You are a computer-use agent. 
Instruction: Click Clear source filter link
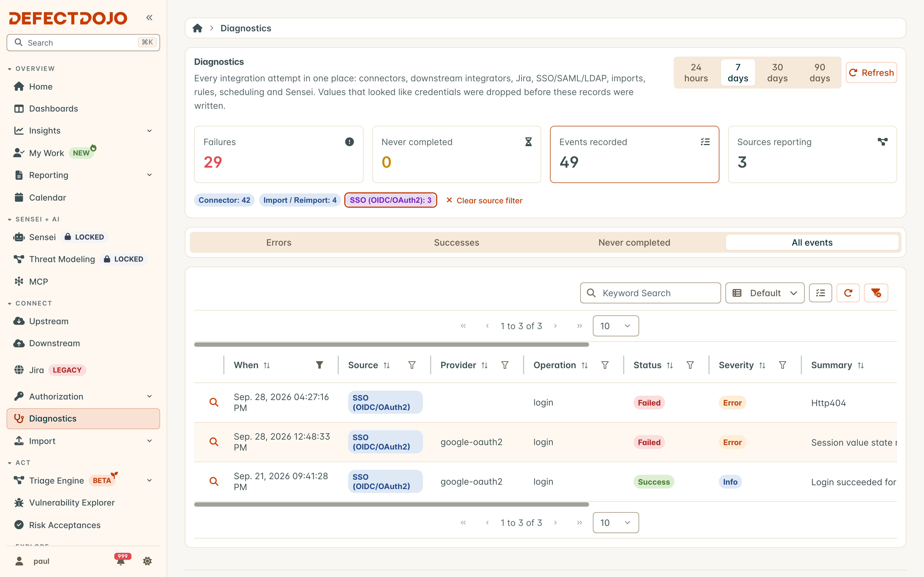484,200
